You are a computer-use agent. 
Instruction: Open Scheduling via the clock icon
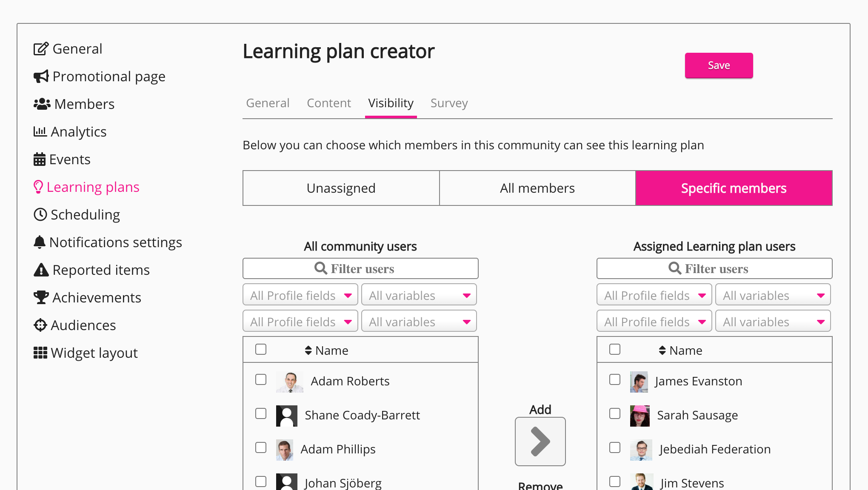(40, 214)
